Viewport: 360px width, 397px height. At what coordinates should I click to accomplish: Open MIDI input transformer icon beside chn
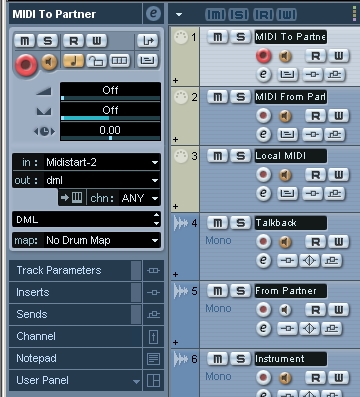click(72, 198)
